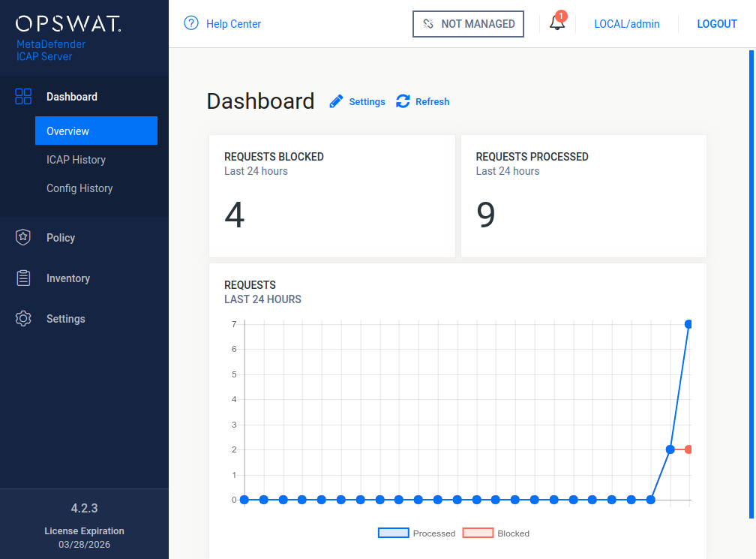Open the Inventory menu
The height and width of the screenshot is (559, 756).
click(x=68, y=278)
